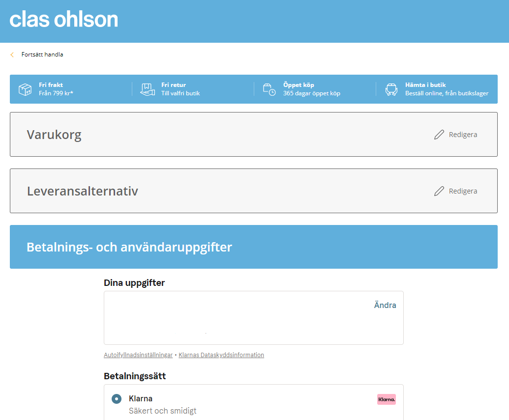
Task: Click the pencil icon in Varukorg
Action: pos(439,135)
